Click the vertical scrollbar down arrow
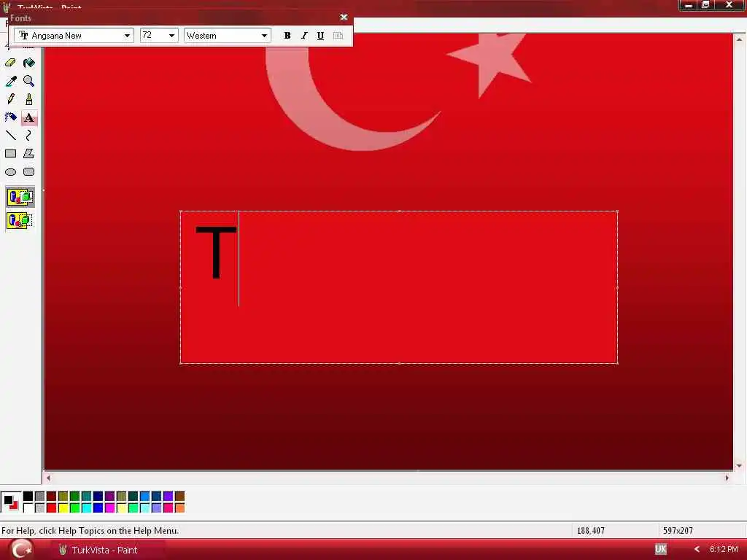This screenshot has width=747, height=560. click(x=739, y=466)
